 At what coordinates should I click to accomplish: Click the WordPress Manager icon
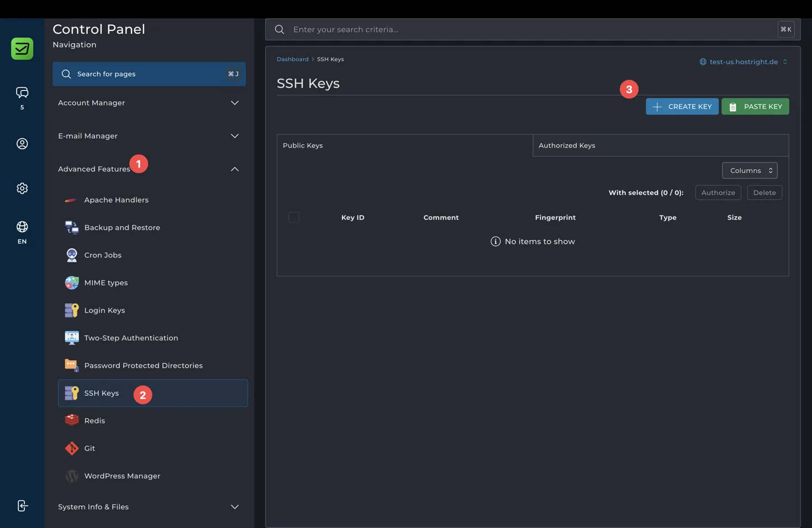[x=71, y=476]
